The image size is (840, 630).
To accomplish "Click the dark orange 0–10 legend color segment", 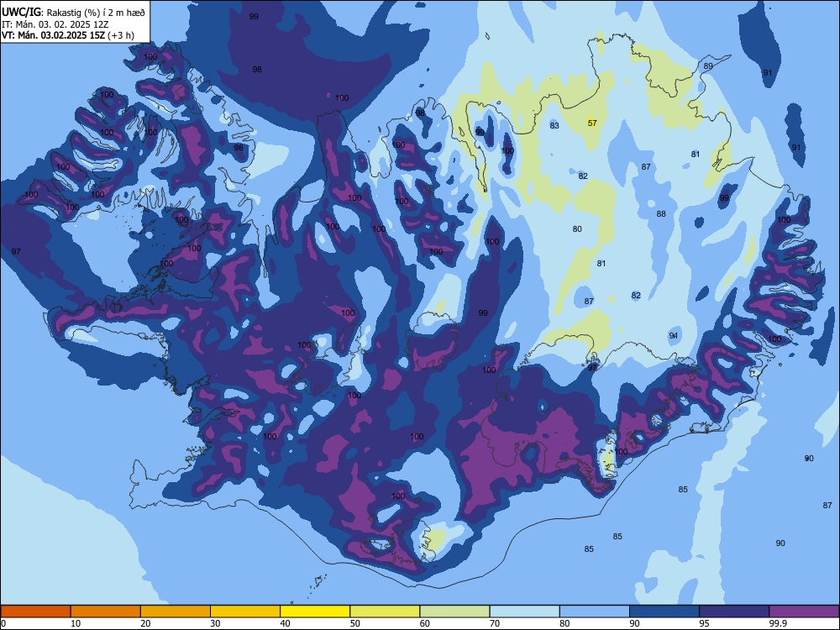I will pos(36,612).
